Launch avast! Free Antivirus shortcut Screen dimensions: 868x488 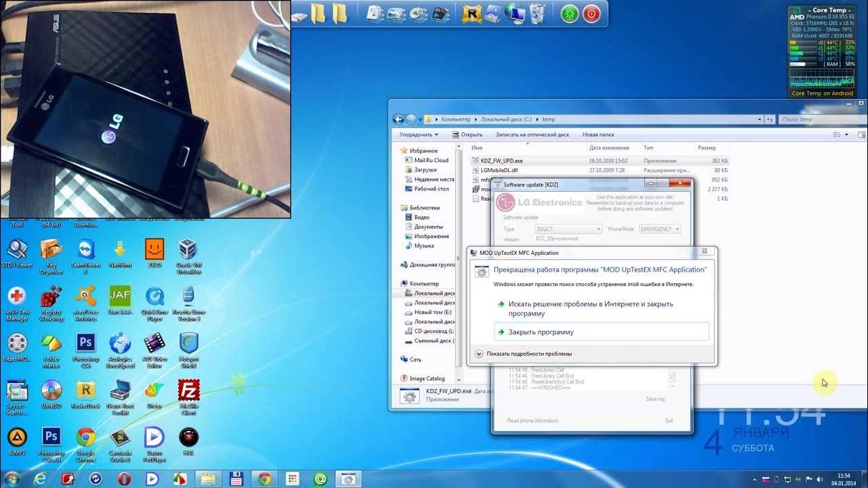[85, 304]
